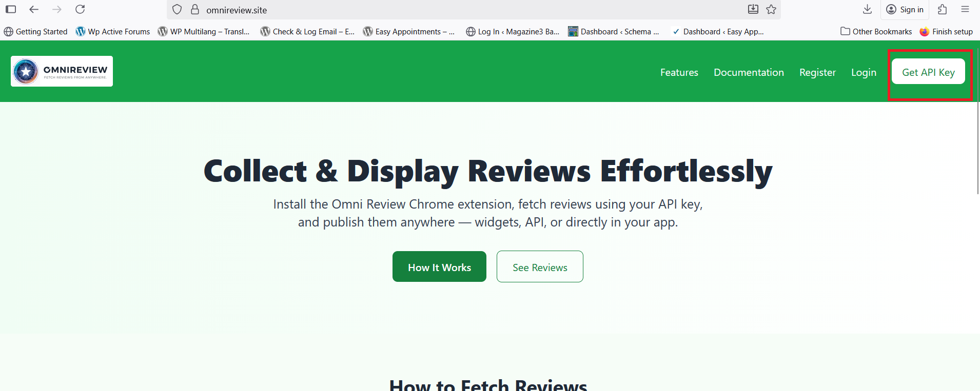Click the Login link
This screenshot has height=391, width=980.
864,72
